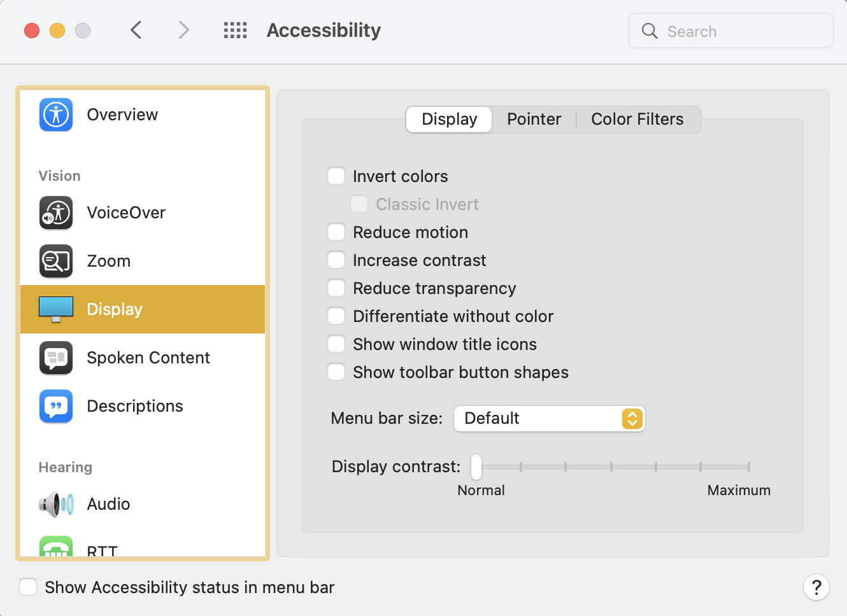Enable Increase contrast option
Screen dimensions: 847x616
336,260
